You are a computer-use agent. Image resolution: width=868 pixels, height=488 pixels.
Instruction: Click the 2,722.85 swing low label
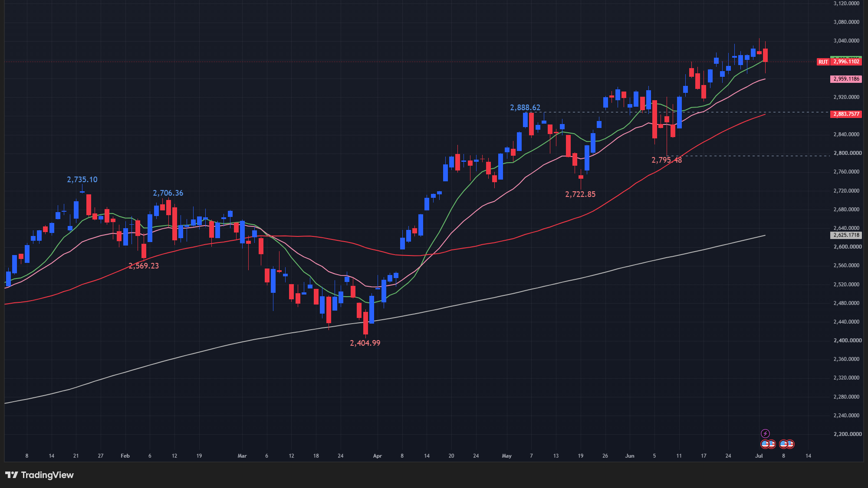pos(580,194)
